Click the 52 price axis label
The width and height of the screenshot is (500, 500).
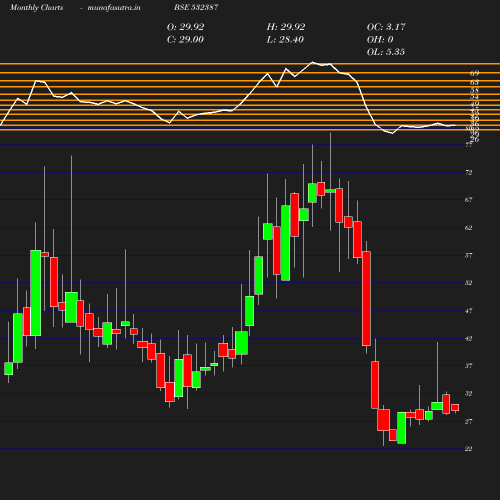(x=469, y=283)
